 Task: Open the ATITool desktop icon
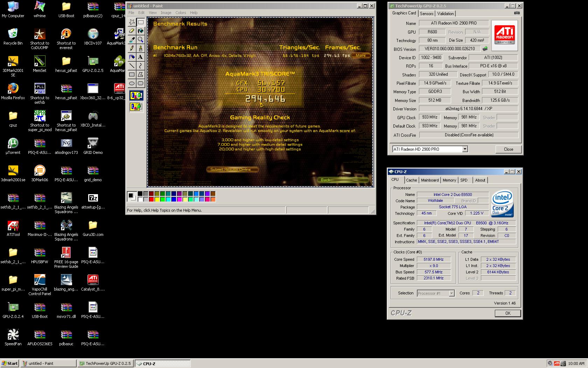tap(13, 228)
